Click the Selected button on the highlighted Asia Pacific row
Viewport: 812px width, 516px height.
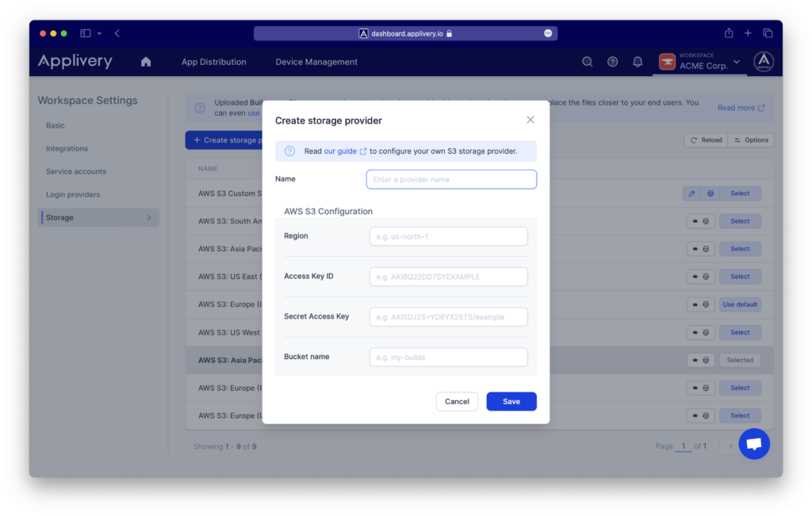click(x=740, y=360)
